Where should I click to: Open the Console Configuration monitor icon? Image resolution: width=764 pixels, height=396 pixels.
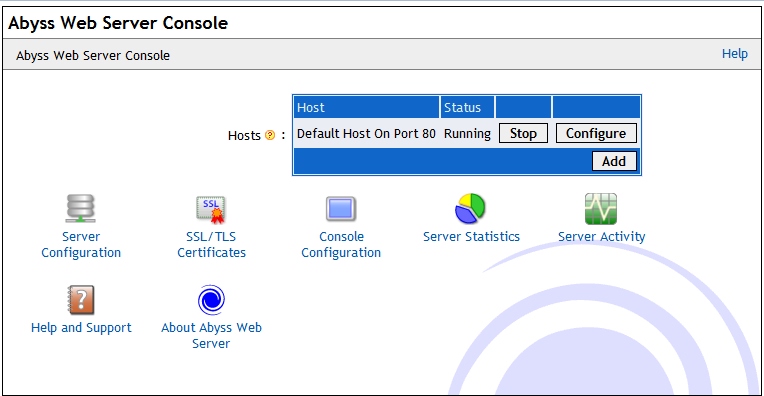(x=341, y=209)
